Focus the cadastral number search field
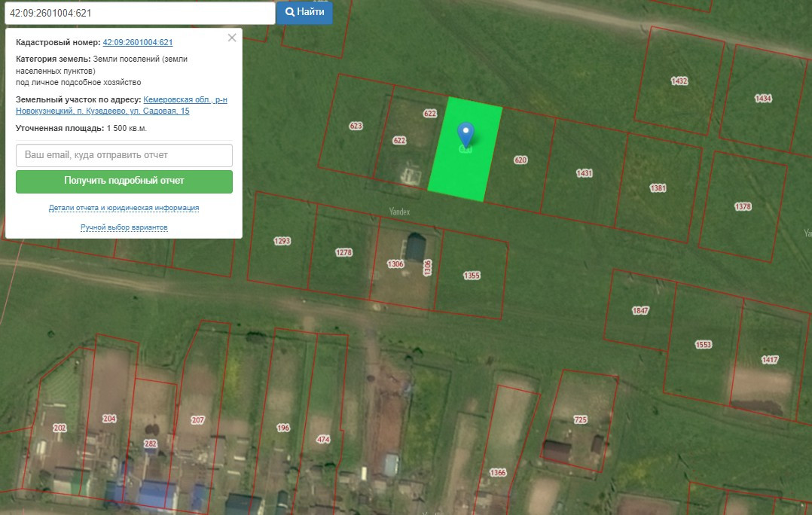This screenshot has height=515, width=812. point(140,13)
